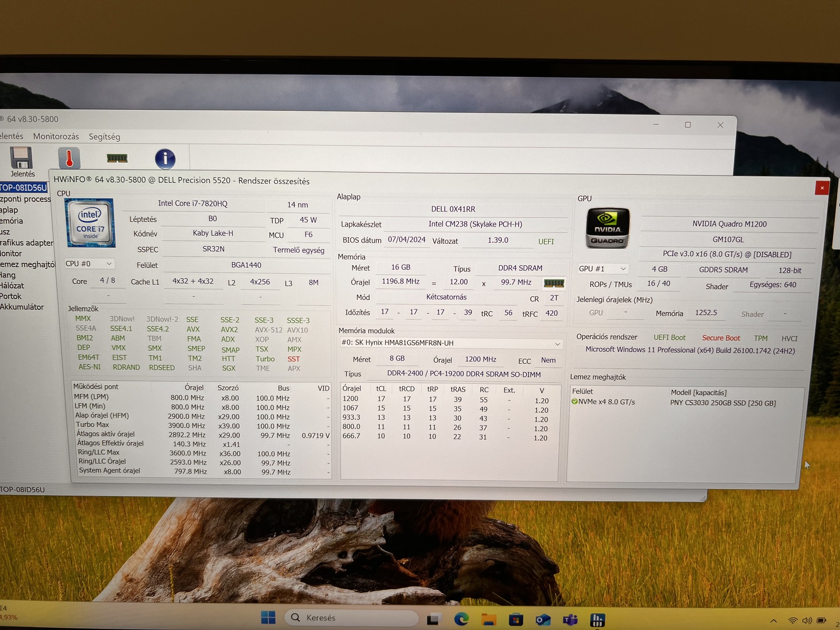Open the Segítség menu
The image size is (840, 630).
(x=104, y=137)
